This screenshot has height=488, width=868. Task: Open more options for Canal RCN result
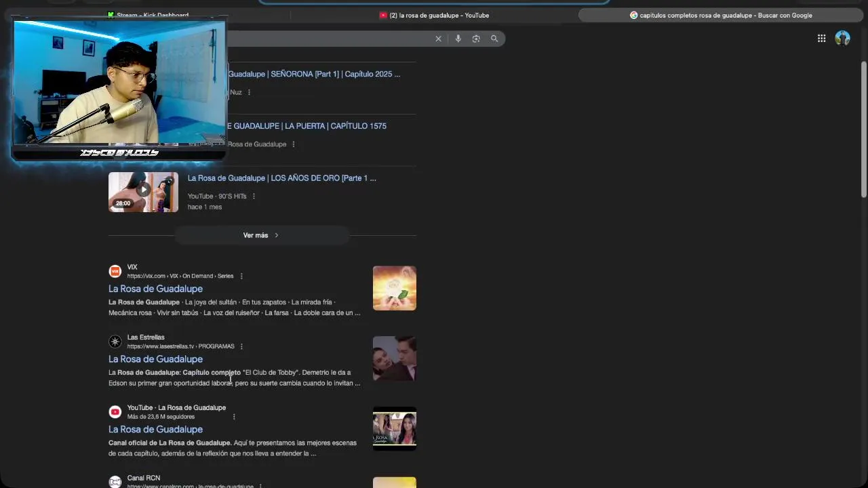click(x=260, y=486)
